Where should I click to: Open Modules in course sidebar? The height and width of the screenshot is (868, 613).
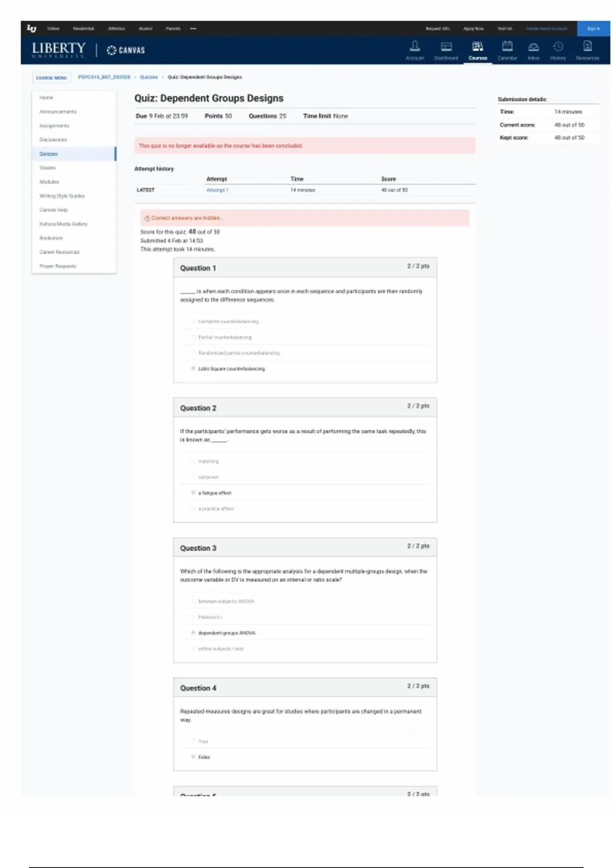pyautogui.click(x=49, y=182)
